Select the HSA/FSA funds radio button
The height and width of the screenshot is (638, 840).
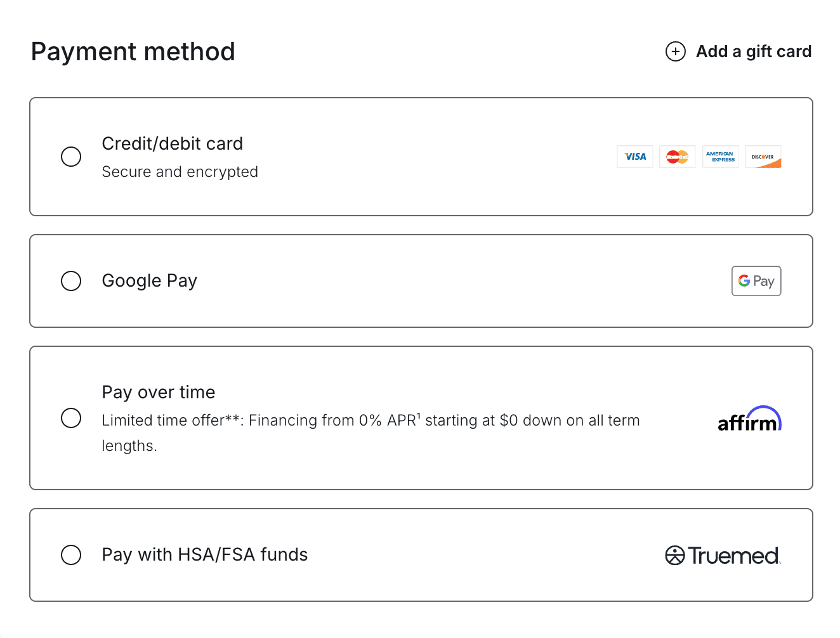(x=71, y=555)
